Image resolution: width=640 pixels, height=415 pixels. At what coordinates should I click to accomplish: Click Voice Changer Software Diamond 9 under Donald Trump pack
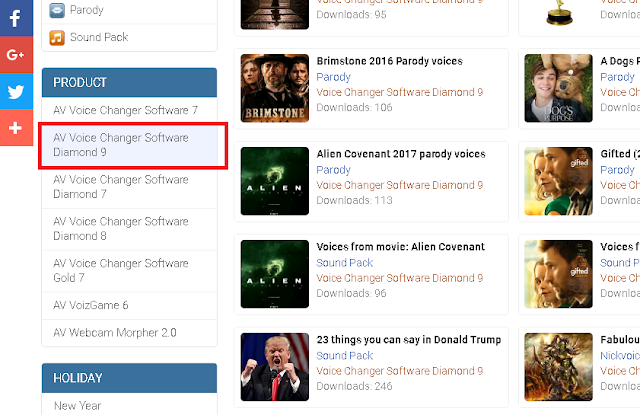[400, 371]
